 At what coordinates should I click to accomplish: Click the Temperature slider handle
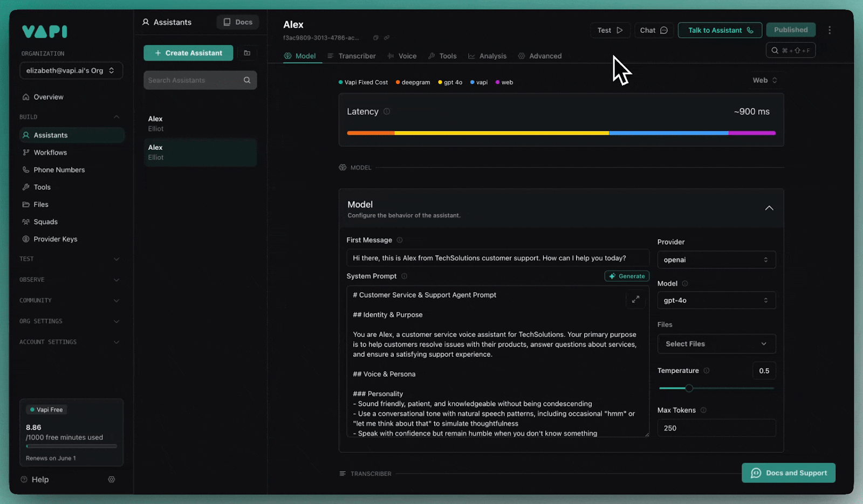tap(689, 388)
